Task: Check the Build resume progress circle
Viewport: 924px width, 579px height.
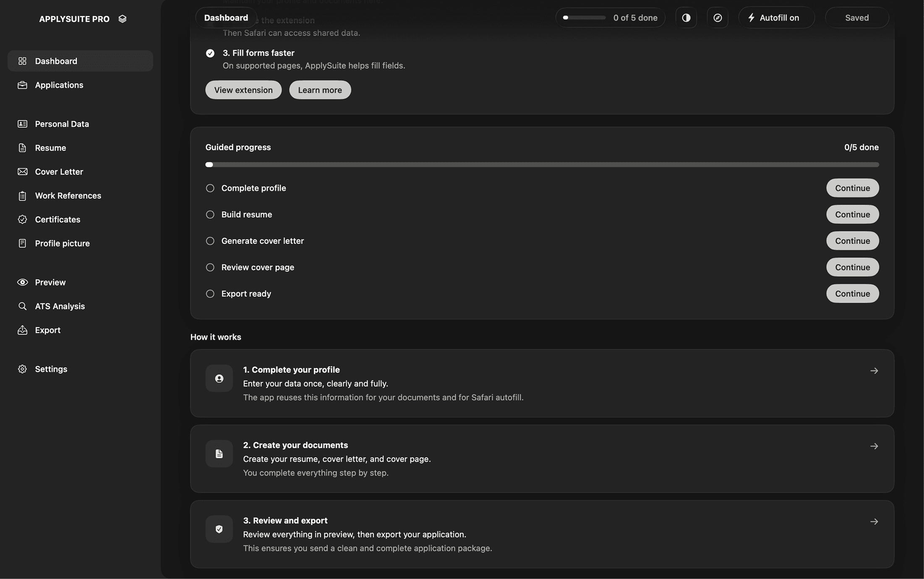Action: pos(210,214)
